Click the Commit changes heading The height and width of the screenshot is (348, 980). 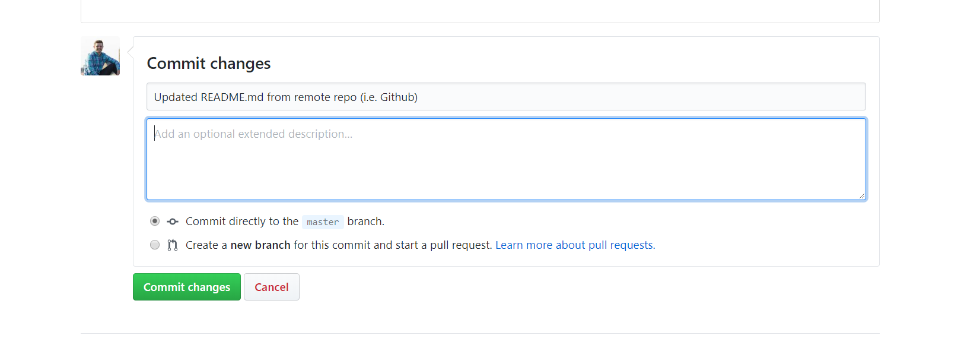coord(209,64)
